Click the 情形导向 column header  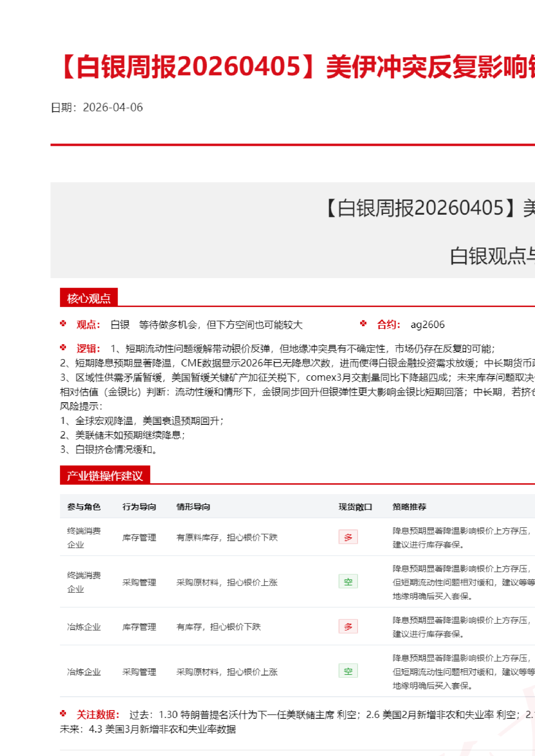[x=193, y=507]
